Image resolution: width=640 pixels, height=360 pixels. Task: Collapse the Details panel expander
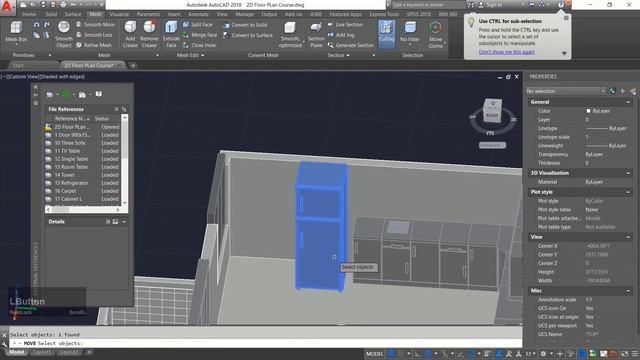click(x=124, y=222)
